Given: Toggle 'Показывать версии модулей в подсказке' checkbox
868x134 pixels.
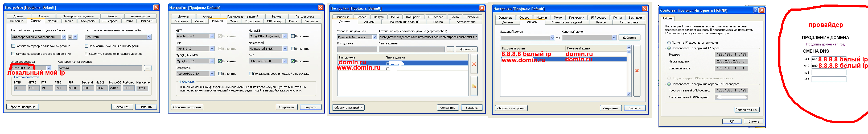Looking at the screenshot, I should [x=251, y=74].
